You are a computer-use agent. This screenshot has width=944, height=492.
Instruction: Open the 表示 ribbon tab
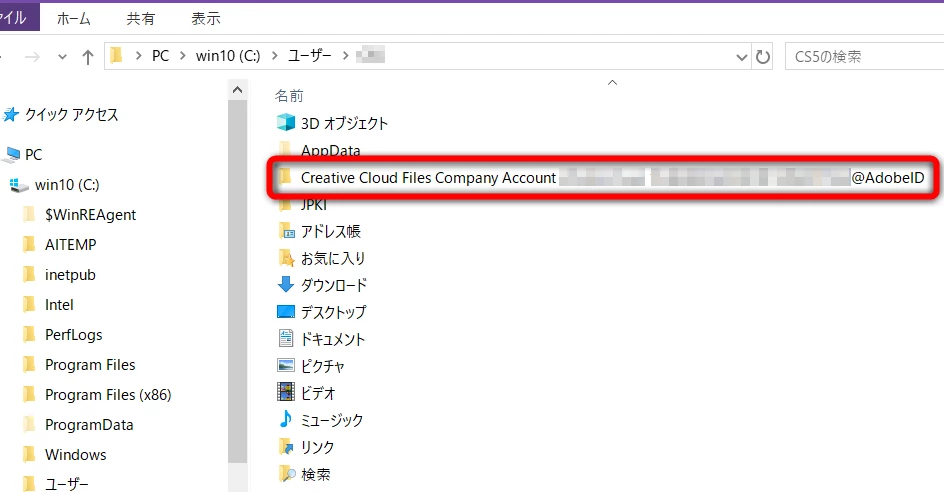tap(205, 19)
